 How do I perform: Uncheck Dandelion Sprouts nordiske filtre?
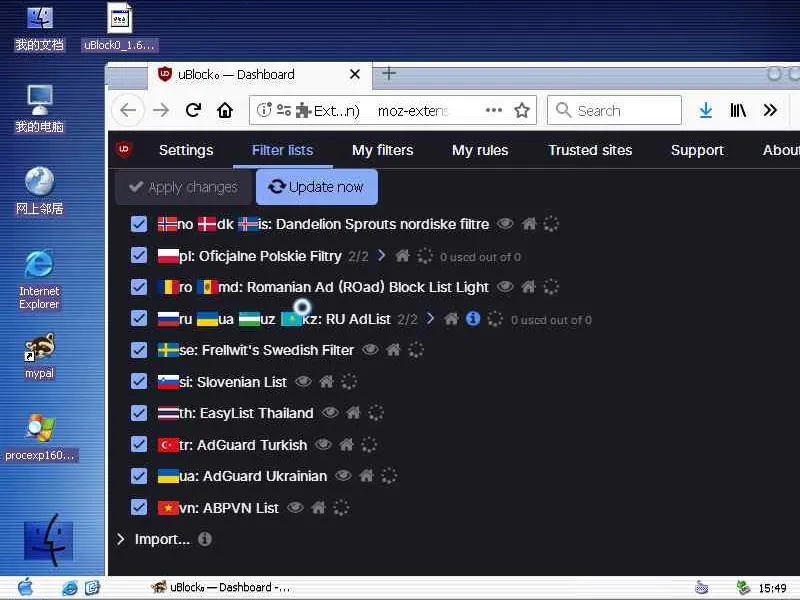pos(139,223)
